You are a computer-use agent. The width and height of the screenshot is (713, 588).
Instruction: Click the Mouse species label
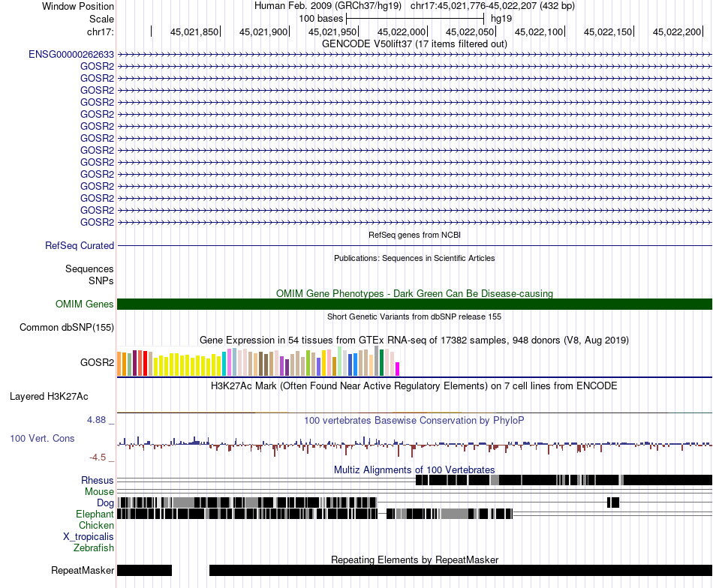tap(99, 492)
